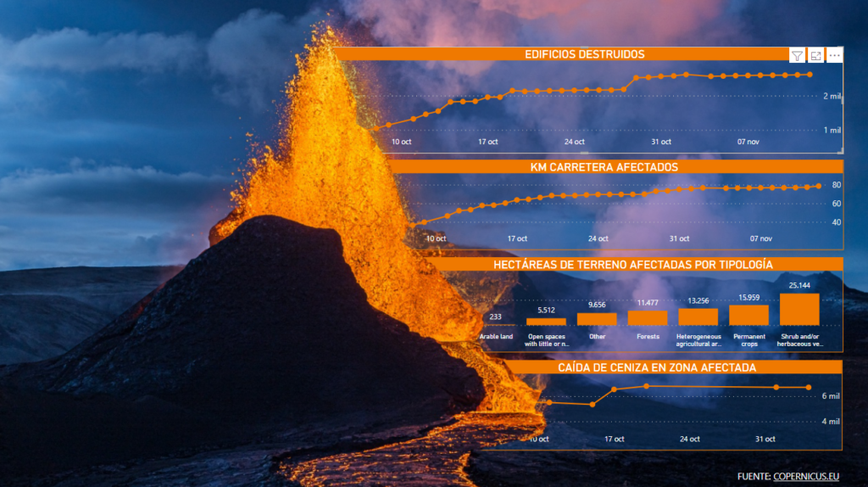This screenshot has height=487, width=868.
Task: Open focus mode icon on Edificios Destruidos chart
Action: pyautogui.click(x=816, y=55)
